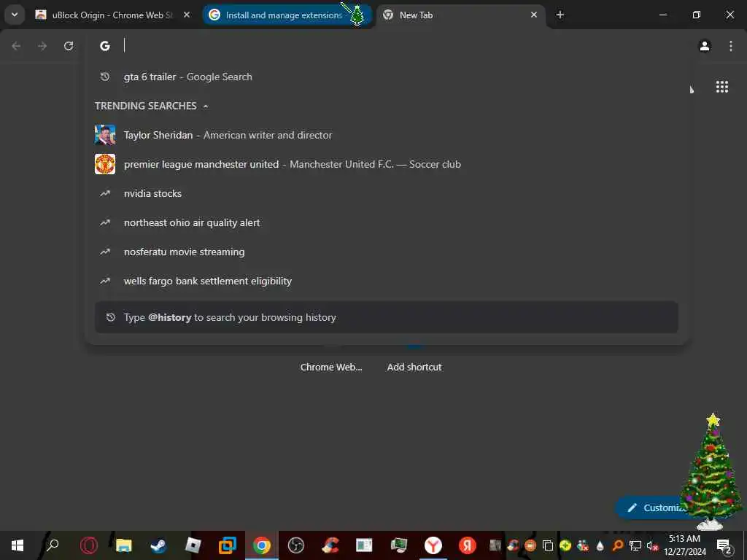Click the Manchester United crest thumbnail
This screenshot has height=560, width=747.
pos(105,164)
